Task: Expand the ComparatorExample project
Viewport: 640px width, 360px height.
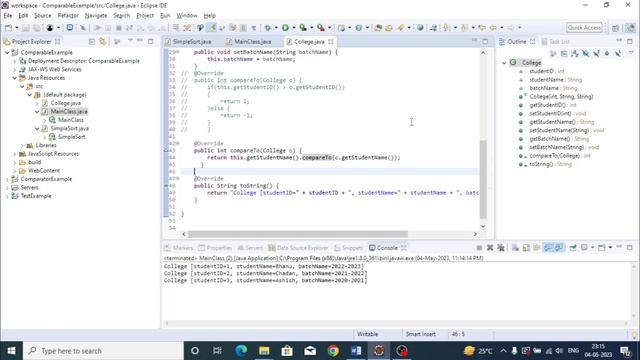Action: tap(7, 179)
